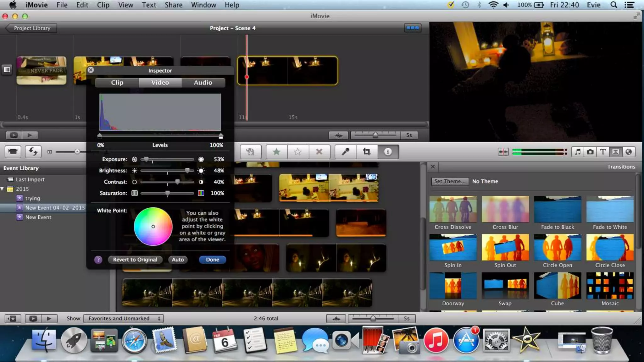The height and width of the screenshot is (362, 644).
Task: Select the crop and rotate tool
Action: [367, 152]
